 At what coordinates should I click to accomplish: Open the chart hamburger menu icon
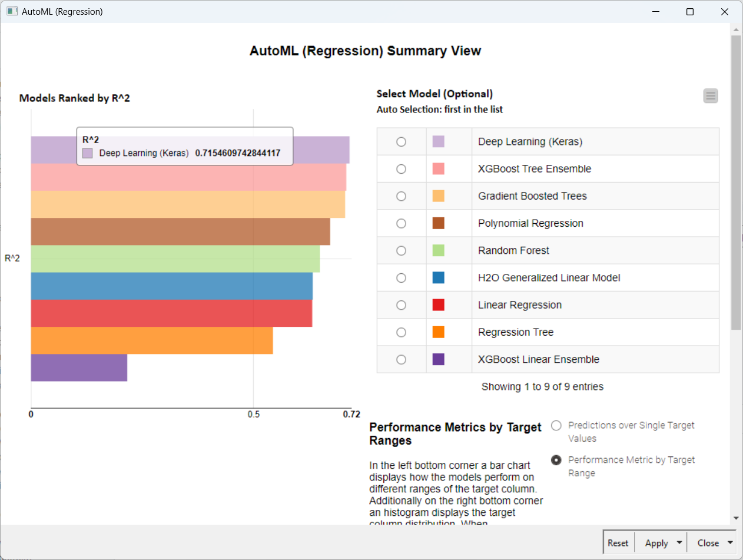coord(711,96)
